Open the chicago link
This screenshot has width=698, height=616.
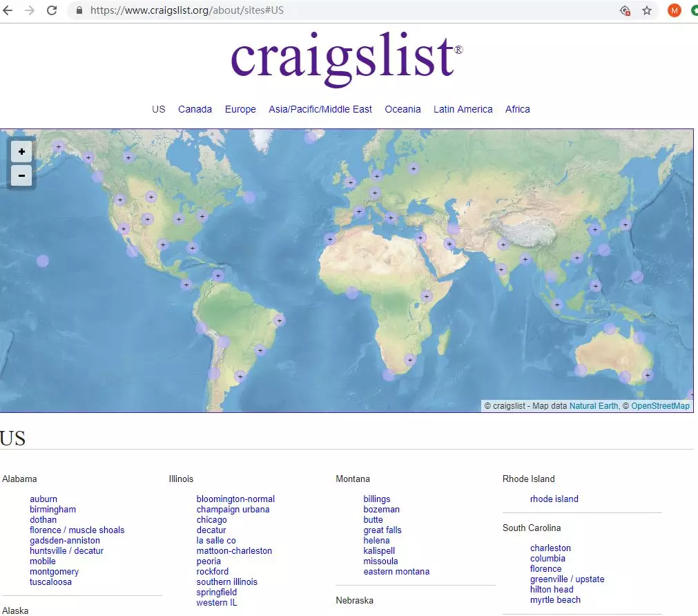[211, 519]
